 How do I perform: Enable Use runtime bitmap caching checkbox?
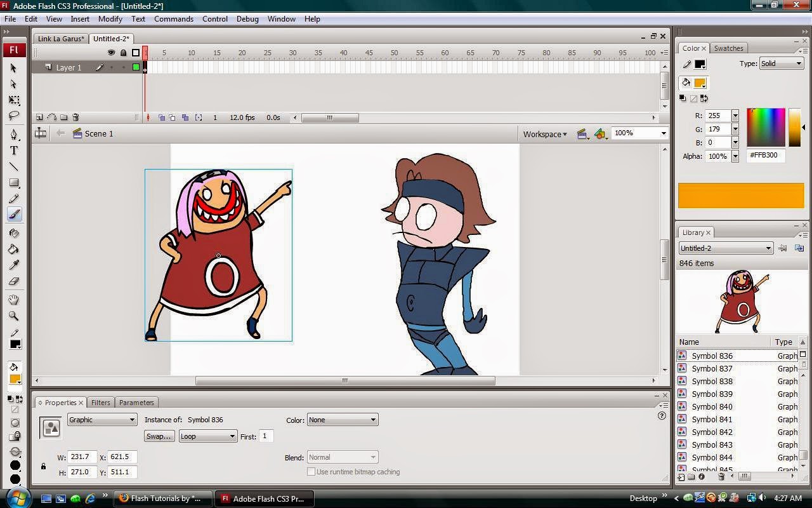311,472
